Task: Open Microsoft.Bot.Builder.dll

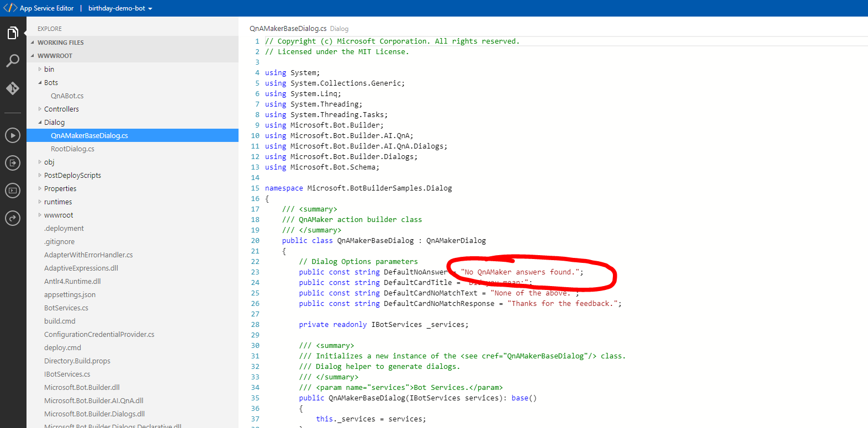Action: (x=82, y=387)
